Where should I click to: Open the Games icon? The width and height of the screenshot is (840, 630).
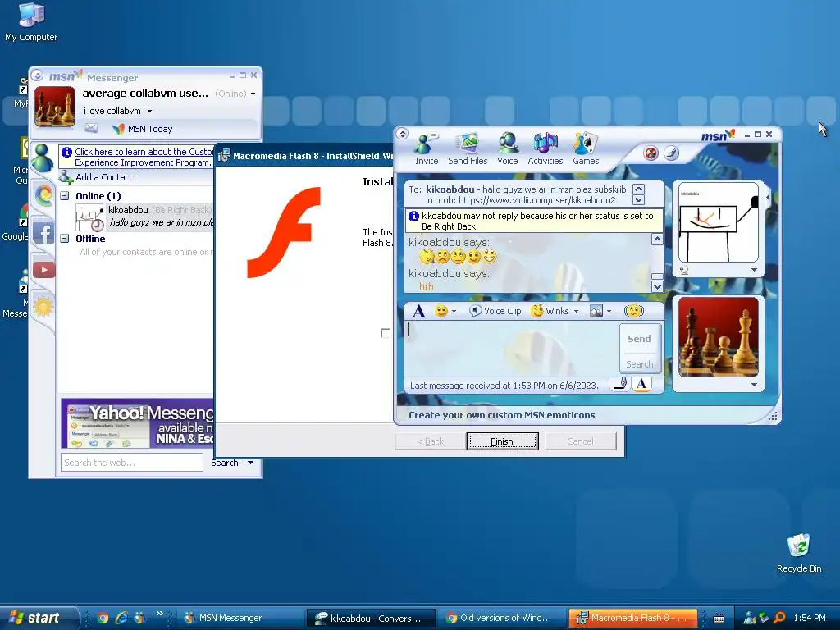[x=586, y=149]
